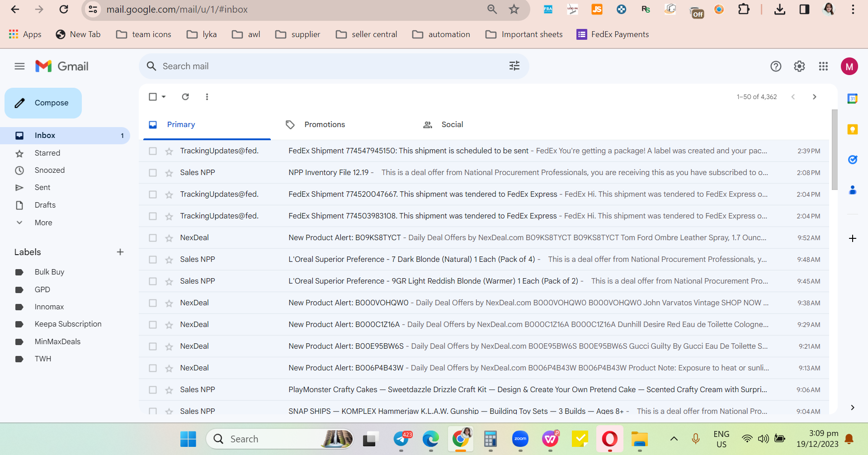Open Google Contacts side panel

pos(853,190)
